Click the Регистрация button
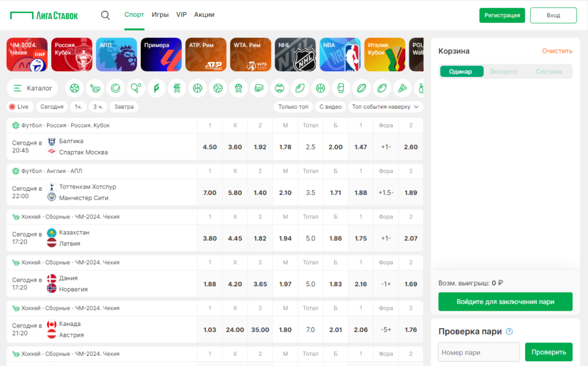 point(502,16)
